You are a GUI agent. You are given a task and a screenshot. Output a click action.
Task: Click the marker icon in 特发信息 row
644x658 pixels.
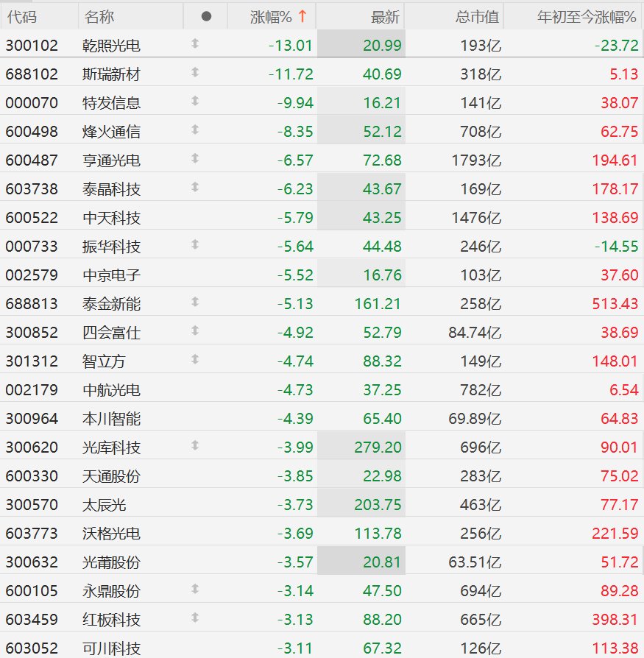click(x=194, y=101)
